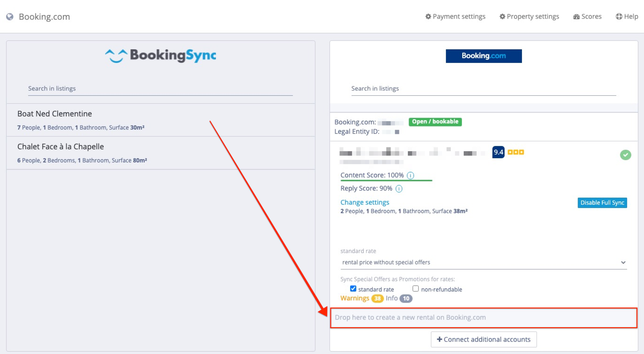Click the three-star rating icons

point(516,152)
